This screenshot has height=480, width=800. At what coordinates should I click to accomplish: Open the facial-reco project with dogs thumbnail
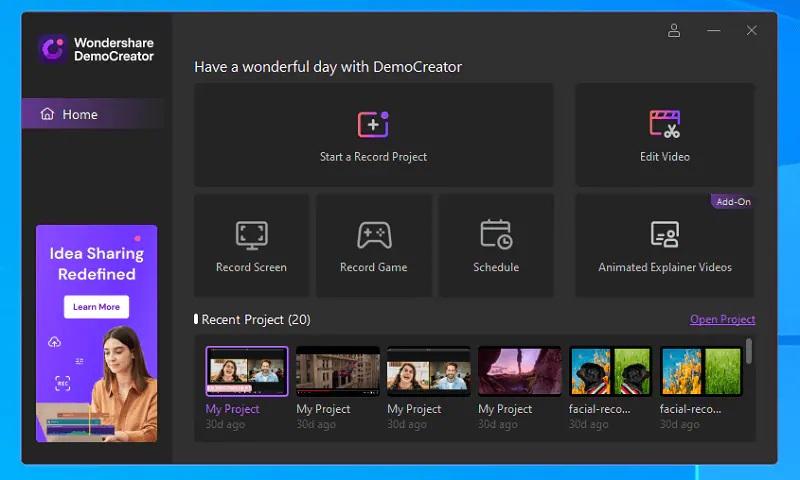coord(610,371)
